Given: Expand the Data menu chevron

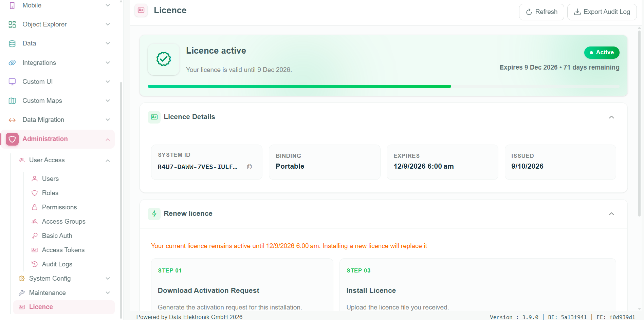Looking at the screenshot, I should [x=108, y=43].
